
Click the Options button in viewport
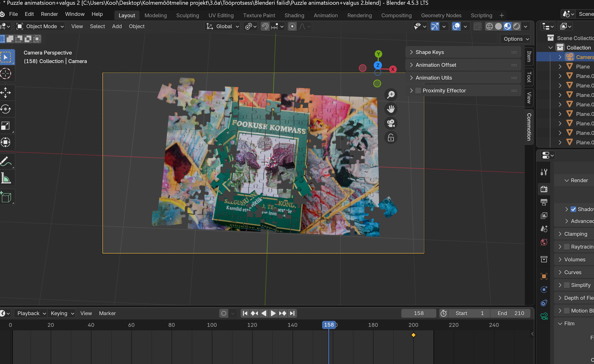point(516,39)
